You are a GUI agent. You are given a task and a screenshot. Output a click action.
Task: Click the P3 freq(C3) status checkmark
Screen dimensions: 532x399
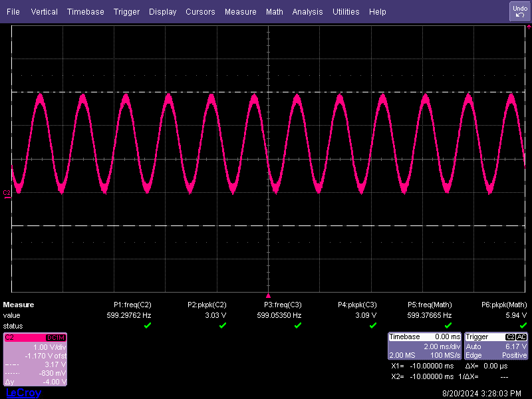coord(298,325)
